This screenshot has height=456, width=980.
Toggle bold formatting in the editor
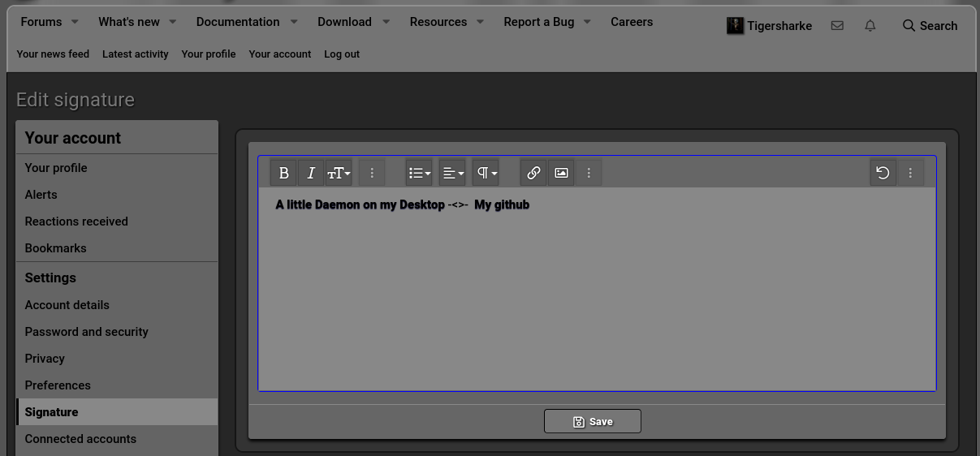(283, 173)
